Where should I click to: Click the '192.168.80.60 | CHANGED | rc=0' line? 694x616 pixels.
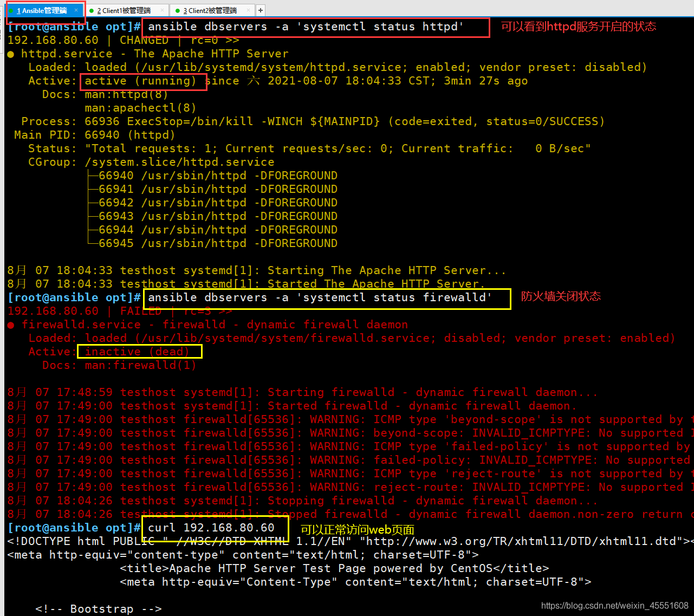(124, 40)
